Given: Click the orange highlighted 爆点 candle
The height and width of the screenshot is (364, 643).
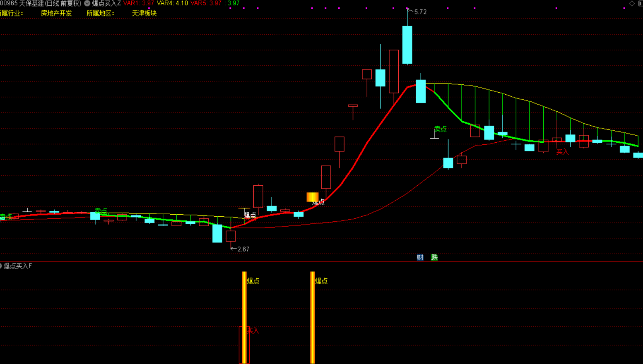Looking at the screenshot, I should pos(313,197).
